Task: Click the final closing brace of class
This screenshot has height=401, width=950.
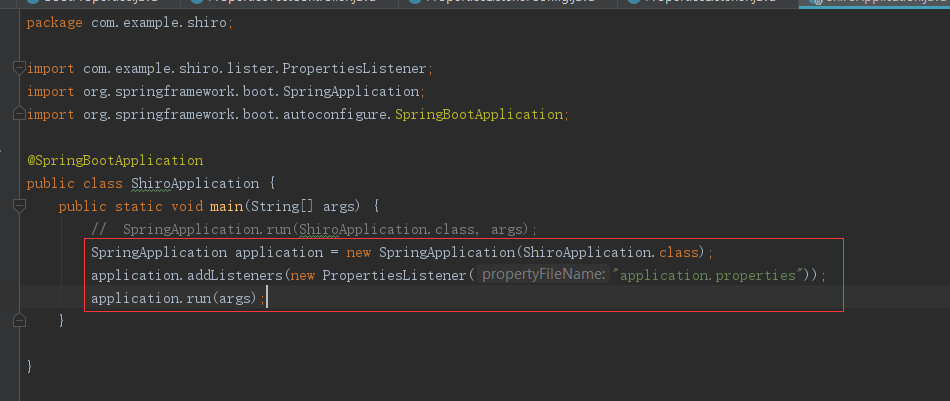Action: (x=30, y=366)
